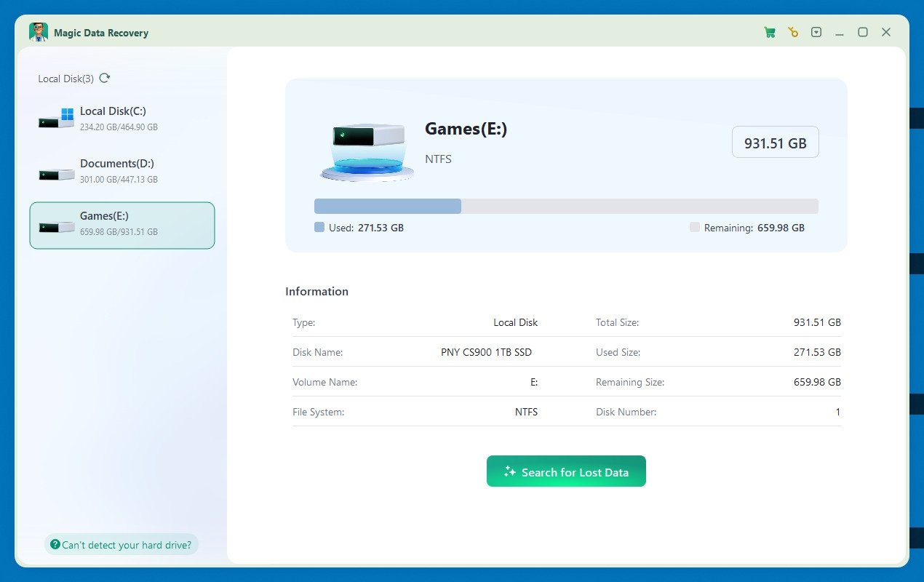Click the green shopping cart icon
Viewport: 924px width, 582px height.
(x=770, y=32)
